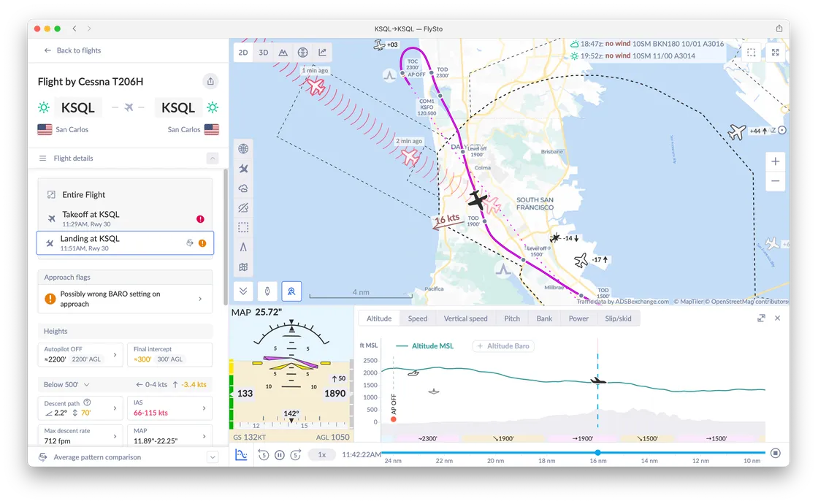
Task: Select the Vertical speed chart tab
Action: (x=465, y=318)
